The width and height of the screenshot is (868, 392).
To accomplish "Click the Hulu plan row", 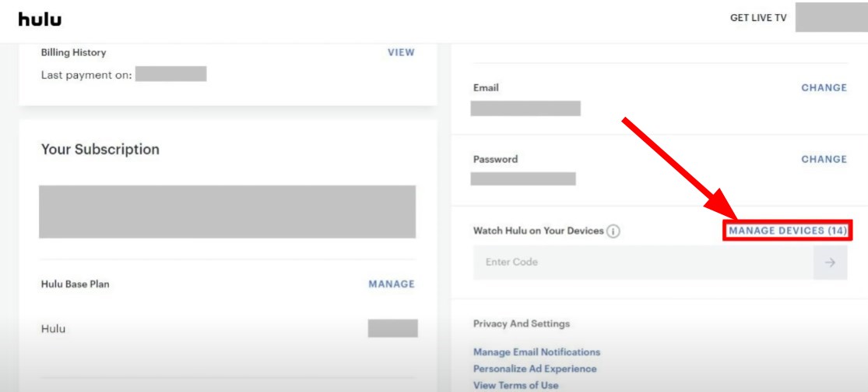I will (x=53, y=329).
